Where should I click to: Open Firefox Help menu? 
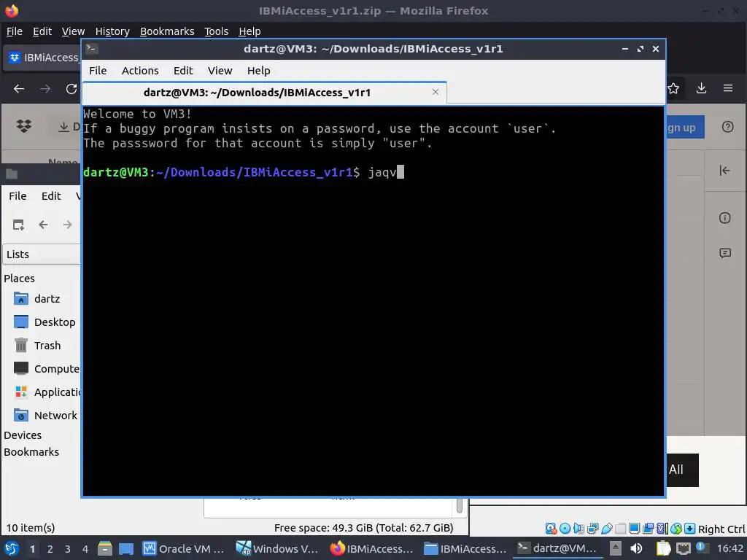pyautogui.click(x=249, y=31)
